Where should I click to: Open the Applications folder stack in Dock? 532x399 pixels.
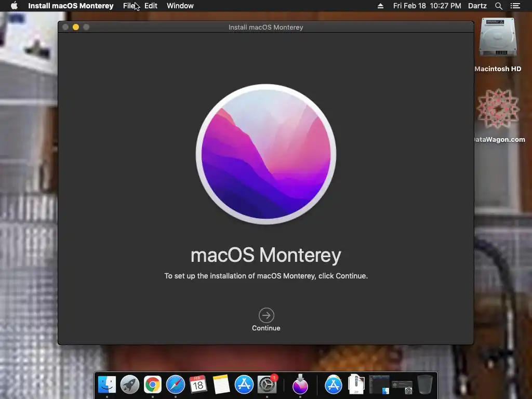(334, 384)
